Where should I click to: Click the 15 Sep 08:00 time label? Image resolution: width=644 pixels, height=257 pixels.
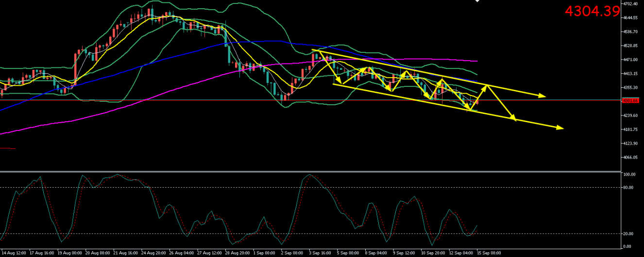click(488, 253)
